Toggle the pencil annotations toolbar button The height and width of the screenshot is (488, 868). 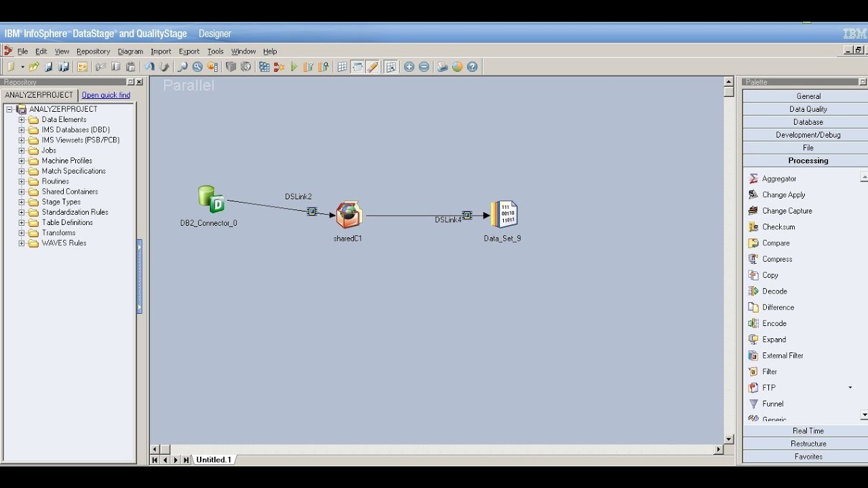pos(372,67)
